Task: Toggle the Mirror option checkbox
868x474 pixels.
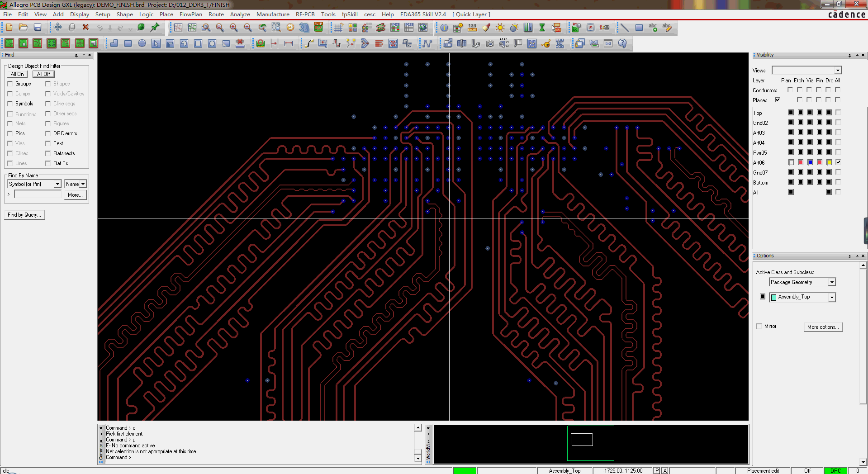Action: 759,326
